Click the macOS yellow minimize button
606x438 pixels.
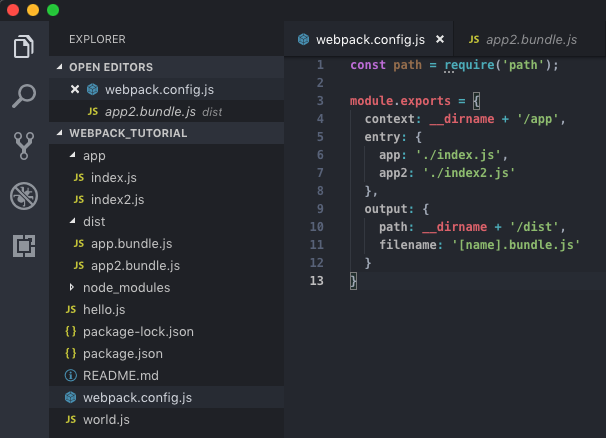(33, 10)
